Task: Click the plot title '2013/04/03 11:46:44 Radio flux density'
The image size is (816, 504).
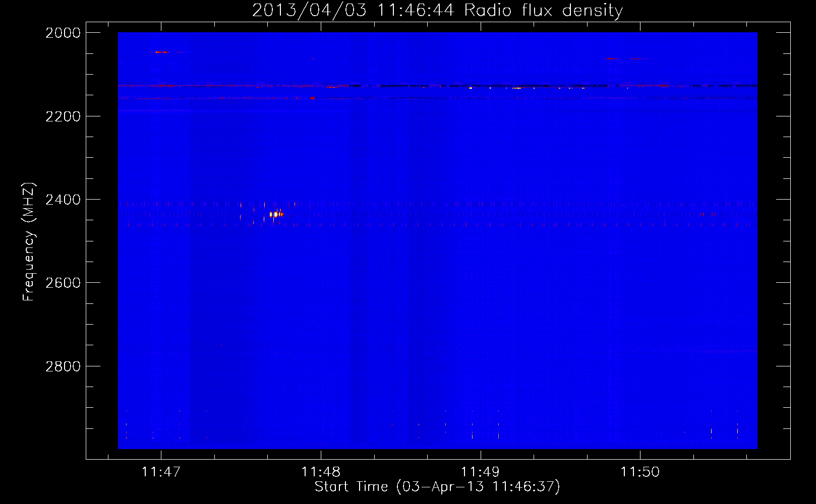Action: [437, 10]
